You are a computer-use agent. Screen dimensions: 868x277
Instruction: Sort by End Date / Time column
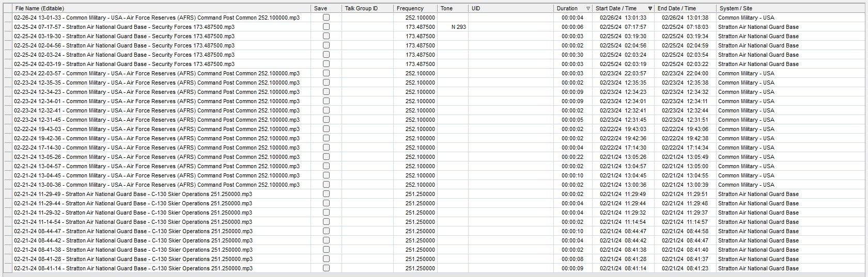tap(685, 8)
